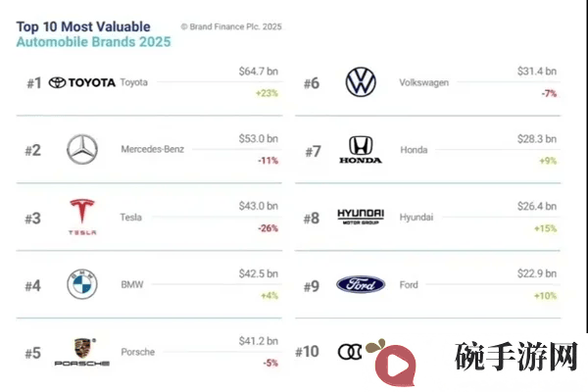The width and height of the screenshot is (588, 392).
Task: Select the Porsche $41.2 bn value
Action: (259, 341)
